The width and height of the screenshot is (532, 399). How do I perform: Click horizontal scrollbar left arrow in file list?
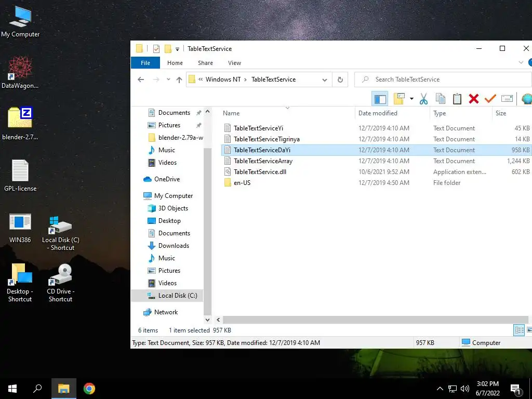coord(218,320)
